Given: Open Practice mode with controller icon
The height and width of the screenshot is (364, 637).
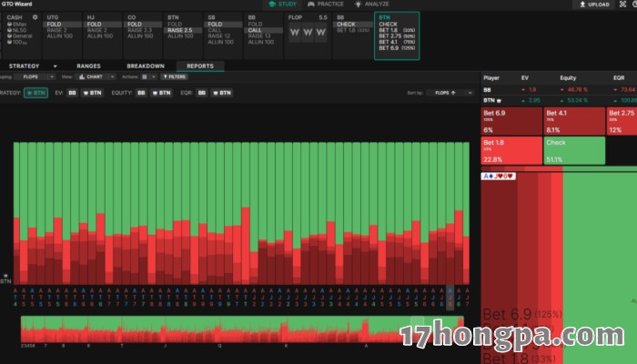Looking at the screenshot, I should pos(326,5).
